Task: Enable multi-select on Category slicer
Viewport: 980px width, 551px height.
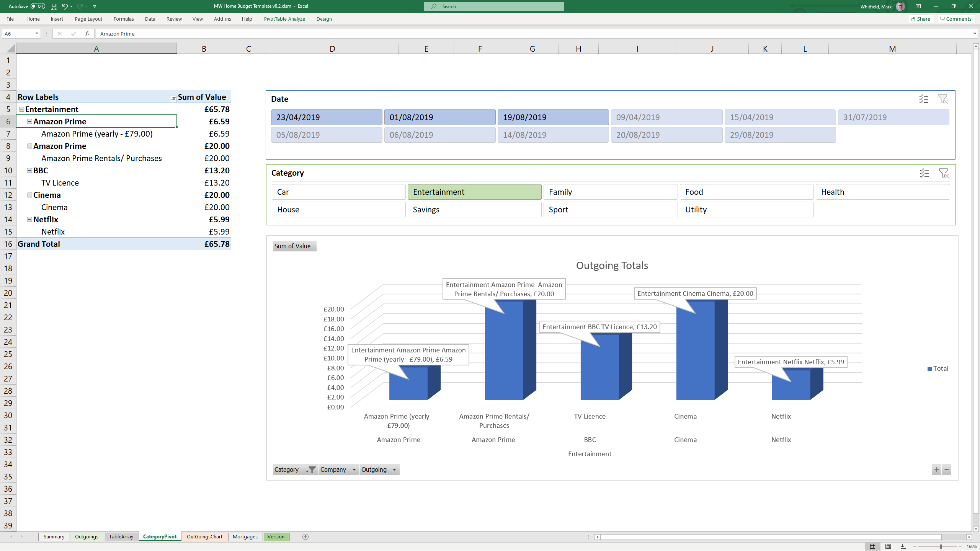Action: coord(924,173)
